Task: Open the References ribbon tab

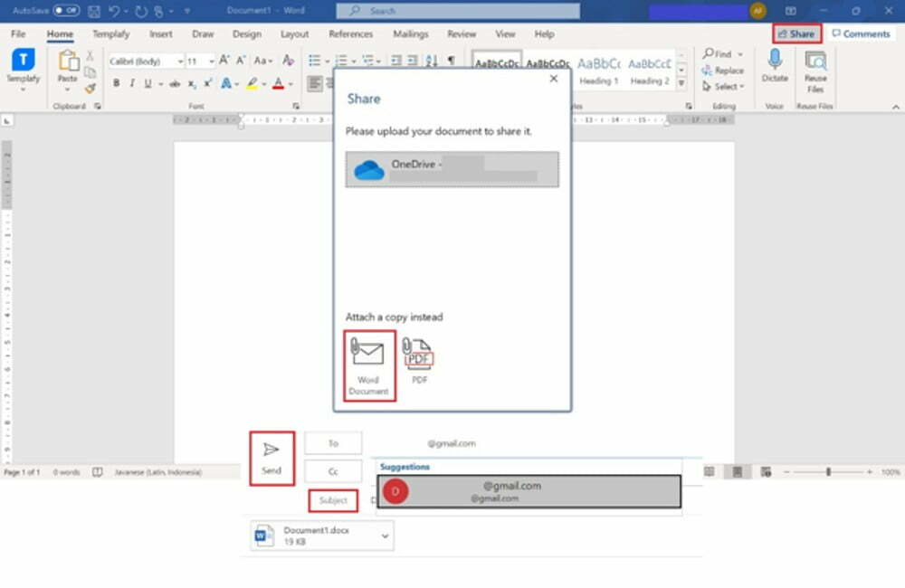Action: tap(350, 33)
